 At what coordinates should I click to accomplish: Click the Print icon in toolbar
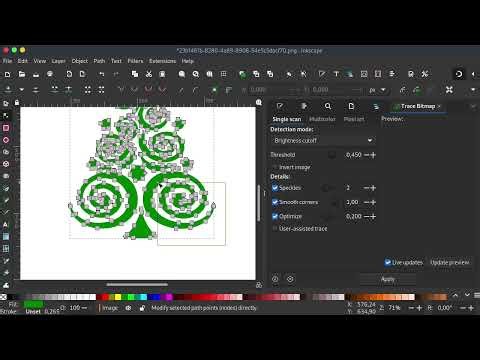coord(50,74)
